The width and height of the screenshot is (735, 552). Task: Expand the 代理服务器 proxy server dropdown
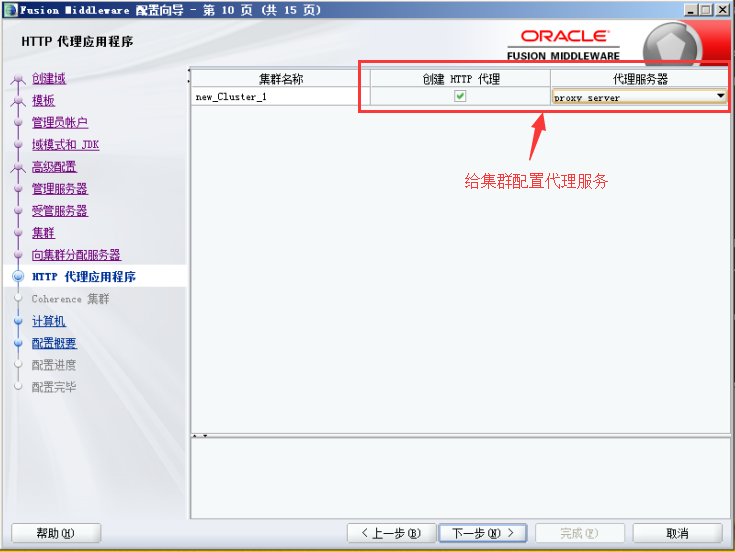click(719, 97)
